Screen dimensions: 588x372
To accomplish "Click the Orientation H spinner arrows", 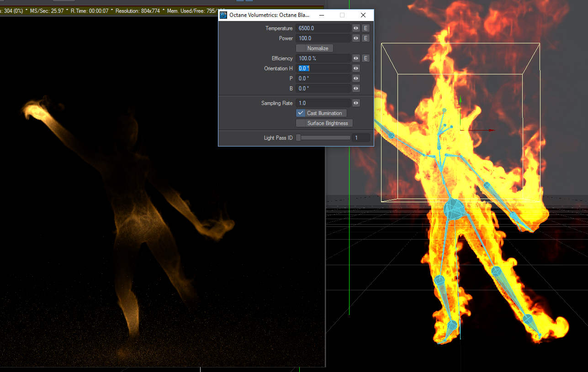I will click(x=356, y=68).
